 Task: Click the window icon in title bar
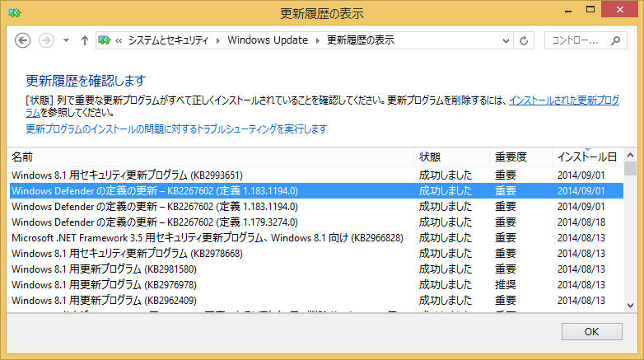pyautogui.click(x=14, y=13)
